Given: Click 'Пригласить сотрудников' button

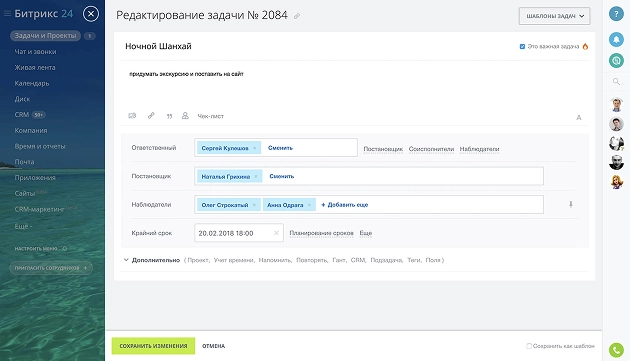Looking at the screenshot, I should coord(51,268).
